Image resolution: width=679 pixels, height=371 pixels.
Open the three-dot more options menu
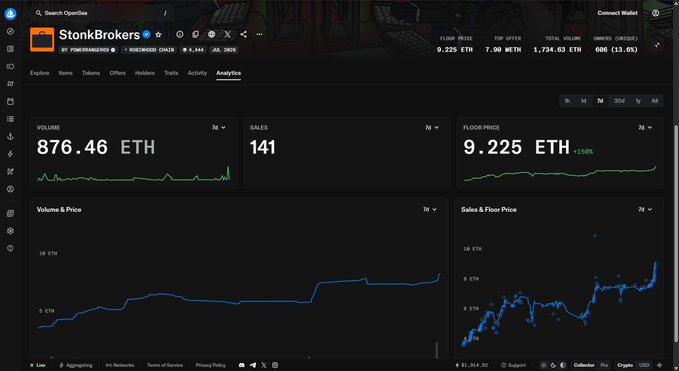point(259,34)
